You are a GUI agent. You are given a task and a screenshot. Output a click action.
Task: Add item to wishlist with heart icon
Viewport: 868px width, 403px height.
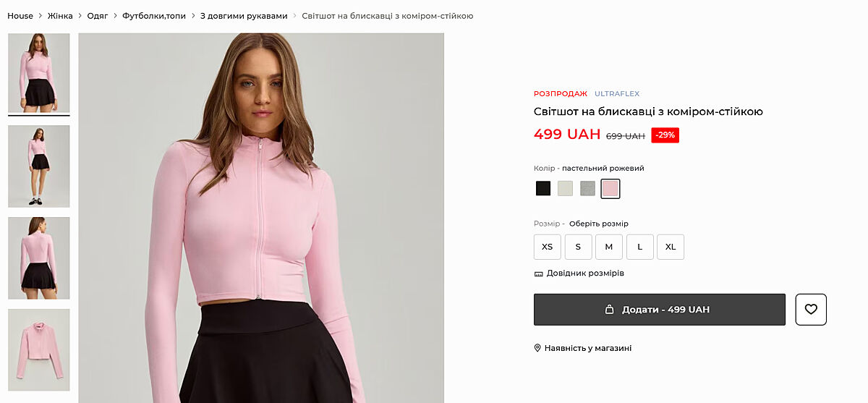click(811, 310)
